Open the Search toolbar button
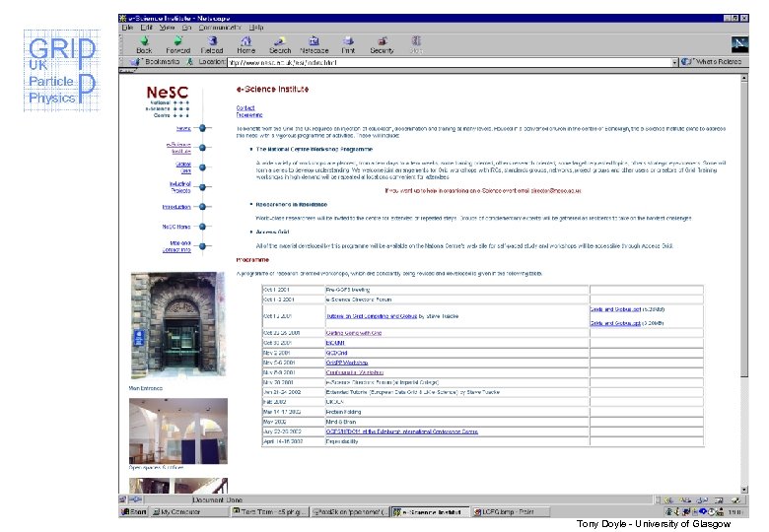This screenshot has width=769, height=532. 280,44
